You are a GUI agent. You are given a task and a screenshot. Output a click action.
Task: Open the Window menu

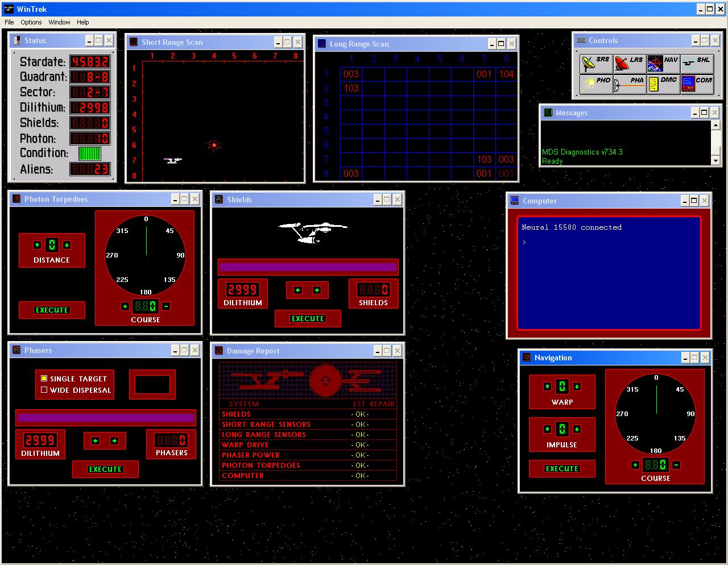click(59, 22)
